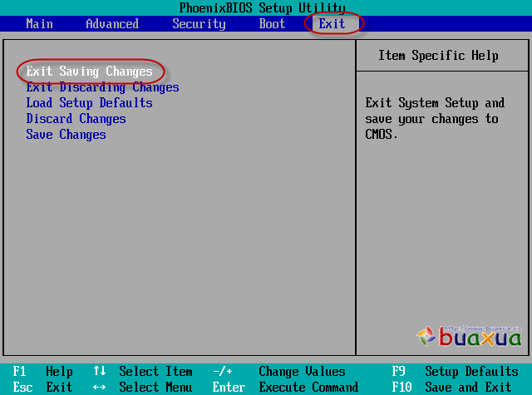Open the Security menu tab
The height and width of the screenshot is (395, 532).
[199, 24]
